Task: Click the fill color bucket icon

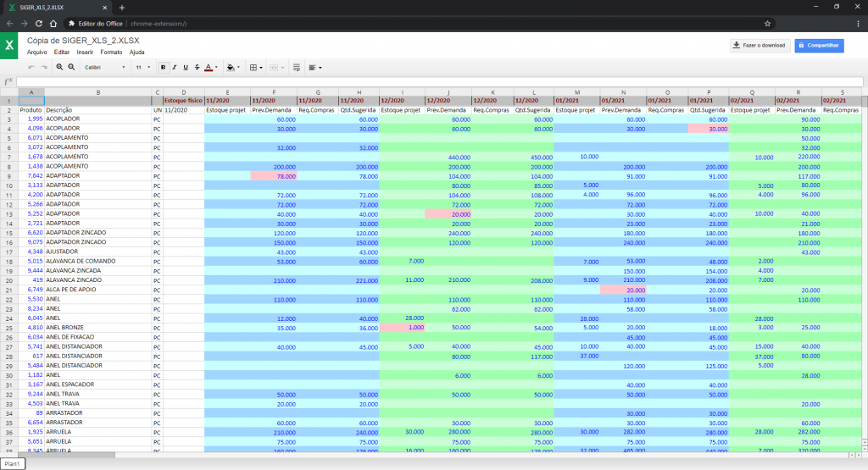Action: click(231, 67)
